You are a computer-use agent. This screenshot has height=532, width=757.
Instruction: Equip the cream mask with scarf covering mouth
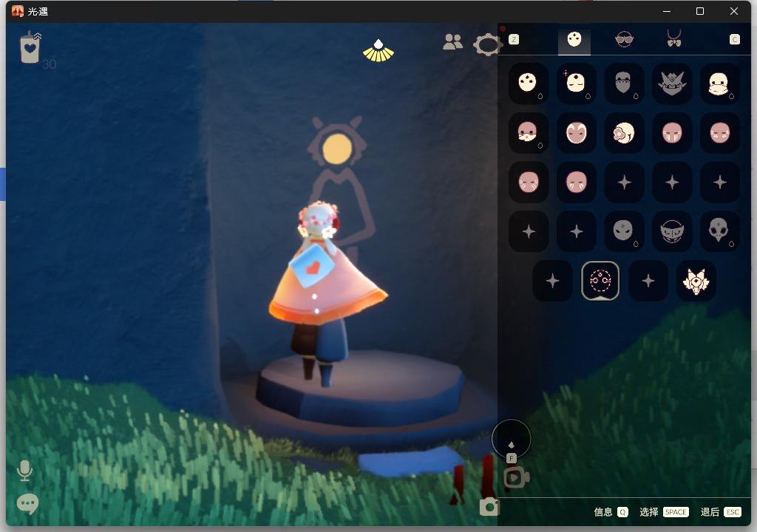719,83
